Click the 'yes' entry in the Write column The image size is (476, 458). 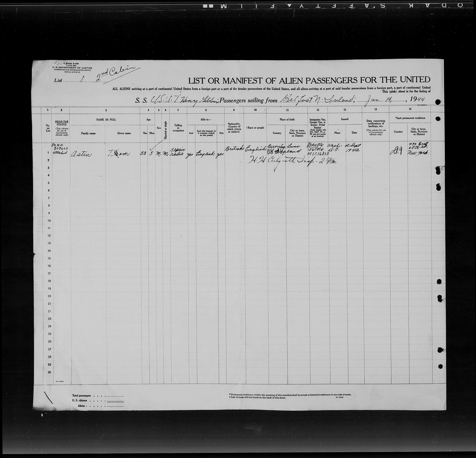(220, 154)
